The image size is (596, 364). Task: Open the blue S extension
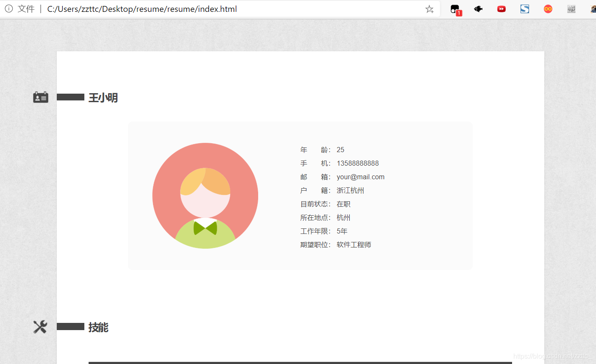(x=525, y=8)
